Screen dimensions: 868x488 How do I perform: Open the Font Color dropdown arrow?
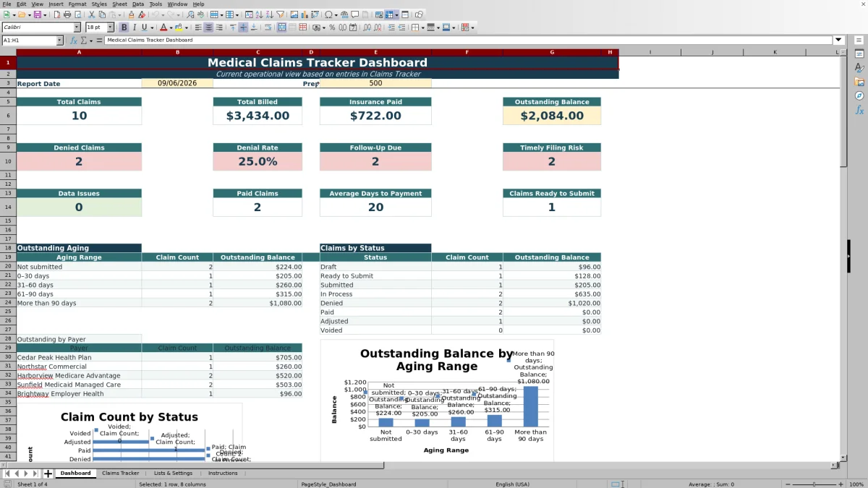(171, 27)
